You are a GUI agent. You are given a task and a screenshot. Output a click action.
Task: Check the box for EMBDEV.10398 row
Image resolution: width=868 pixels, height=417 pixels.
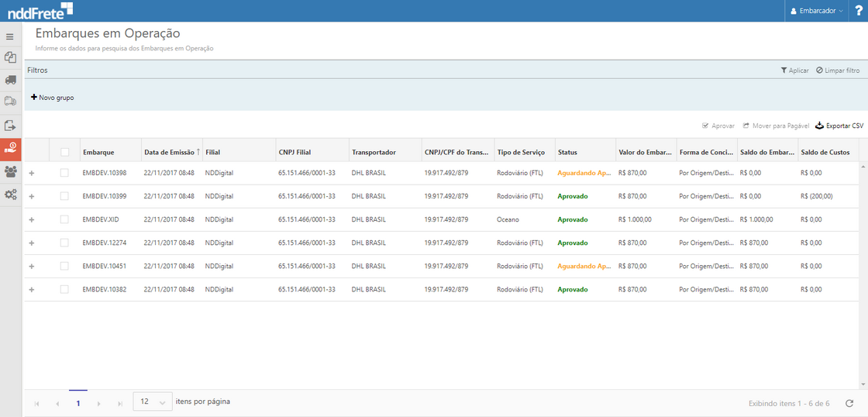[65, 173]
